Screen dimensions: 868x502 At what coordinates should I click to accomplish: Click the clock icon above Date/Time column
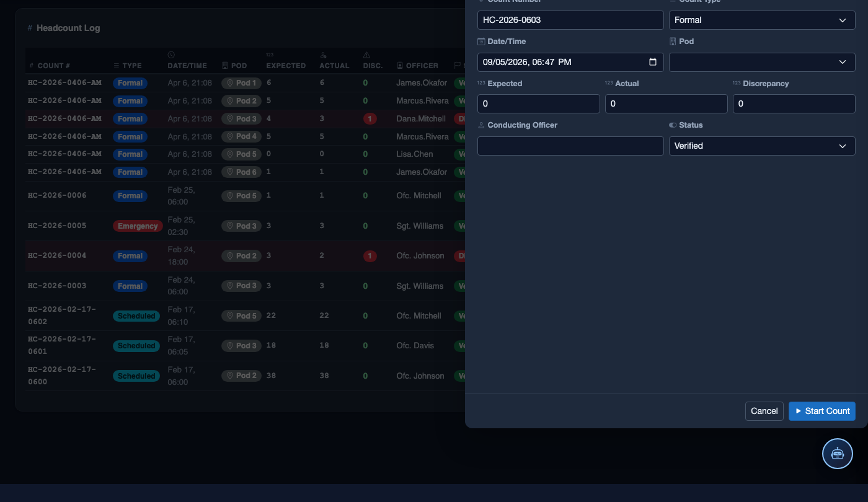[x=171, y=55]
